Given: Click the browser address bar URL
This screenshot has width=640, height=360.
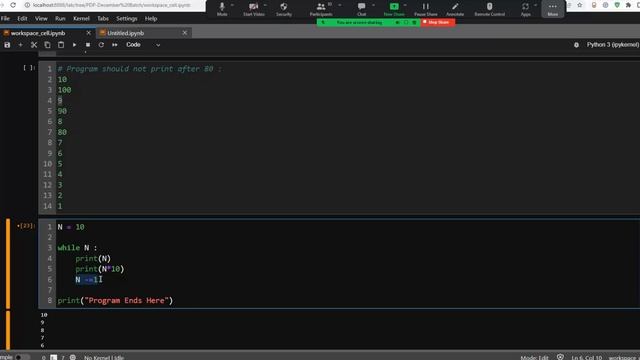Looking at the screenshot, I should point(112,5).
